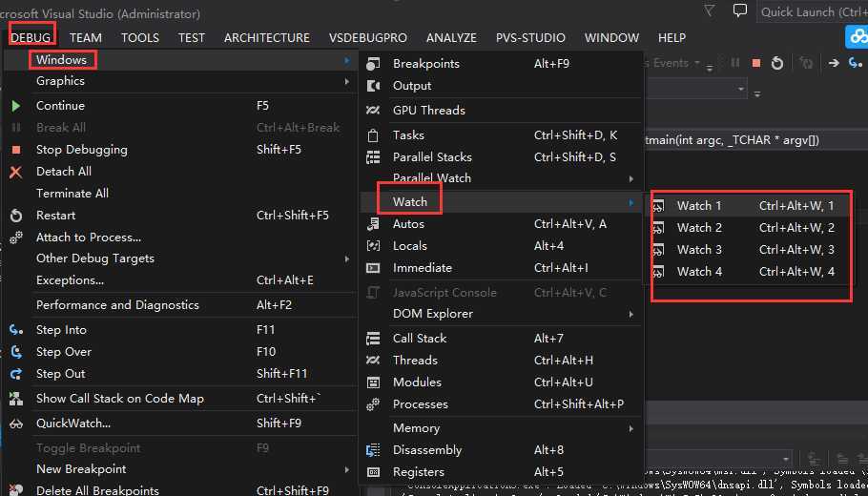The height and width of the screenshot is (496, 868).
Task: Click the Watch 4 icon
Action: (x=657, y=273)
